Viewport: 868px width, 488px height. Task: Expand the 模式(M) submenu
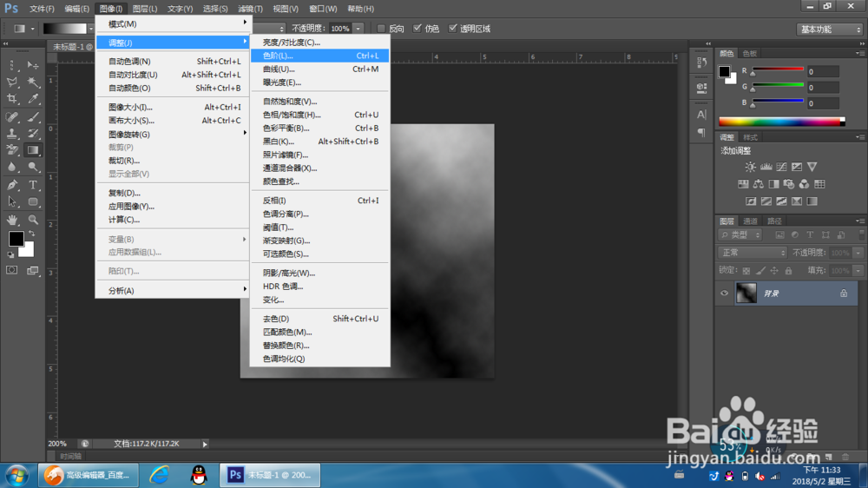174,23
